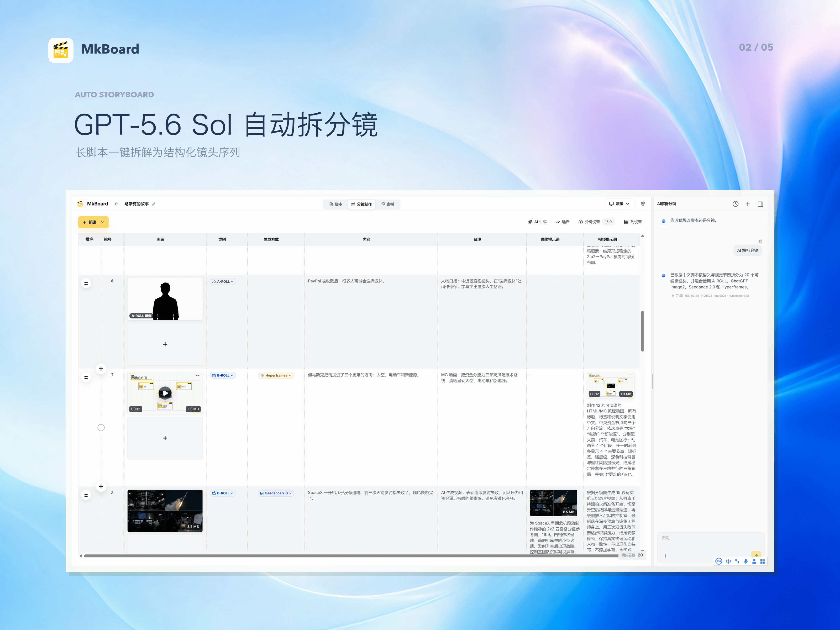Click the pencil icon to rename 马斯克的故事
The width and height of the screenshot is (840, 630).
(x=154, y=204)
